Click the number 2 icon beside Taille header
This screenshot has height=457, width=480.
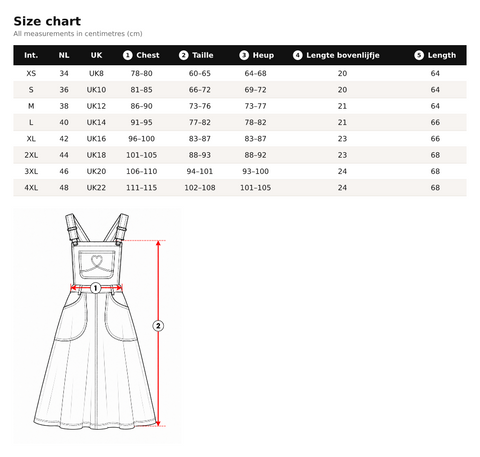tap(184, 55)
